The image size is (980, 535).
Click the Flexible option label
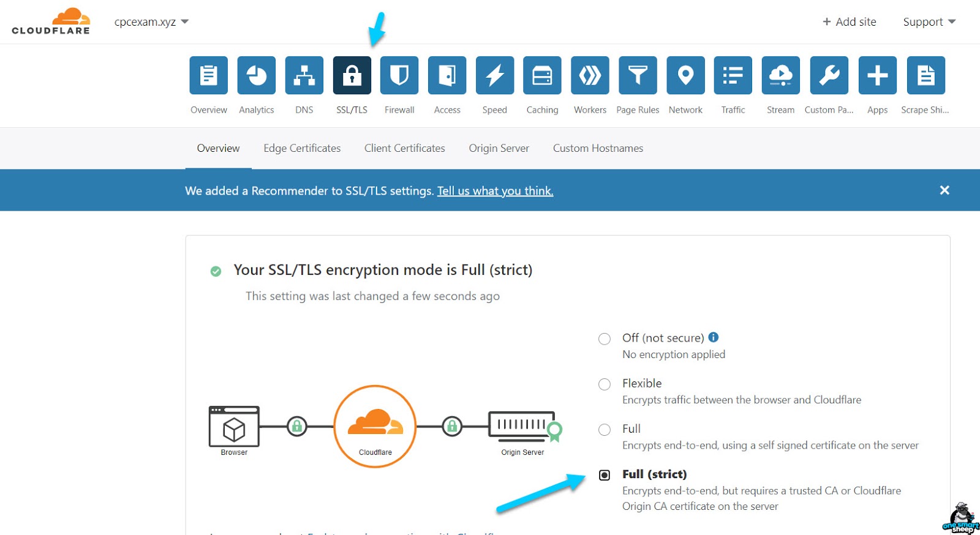coord(642,383)
